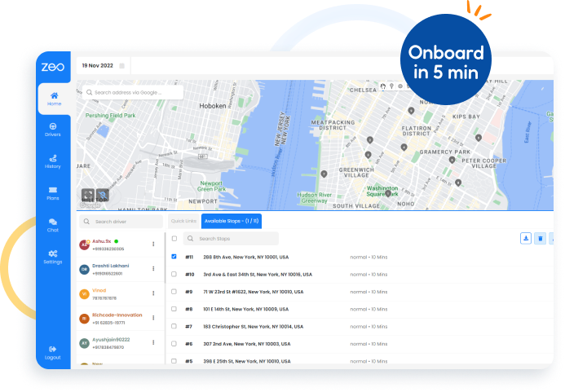Click the map pin beside Peter Cooper Village label
Image resolution: width=565 pixels, height=392 pixels.
(452, 160)
